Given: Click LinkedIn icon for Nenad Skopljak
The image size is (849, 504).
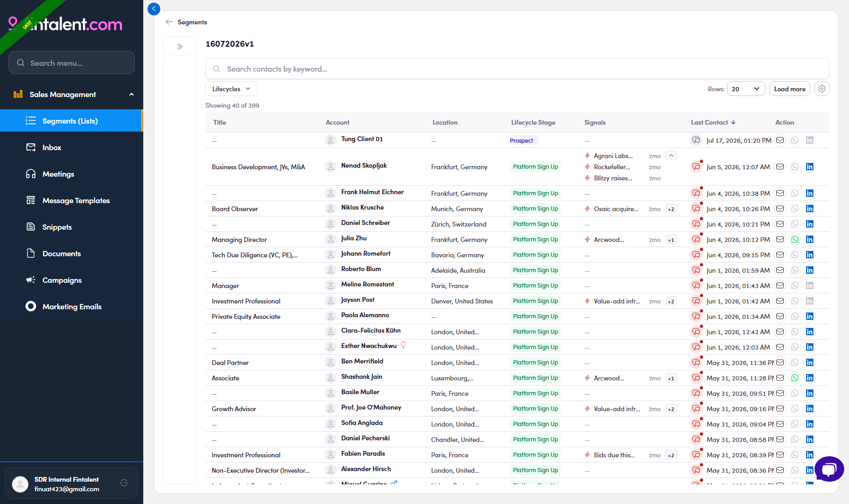Looking at the screenshot, I should click(x=810, y=167).
